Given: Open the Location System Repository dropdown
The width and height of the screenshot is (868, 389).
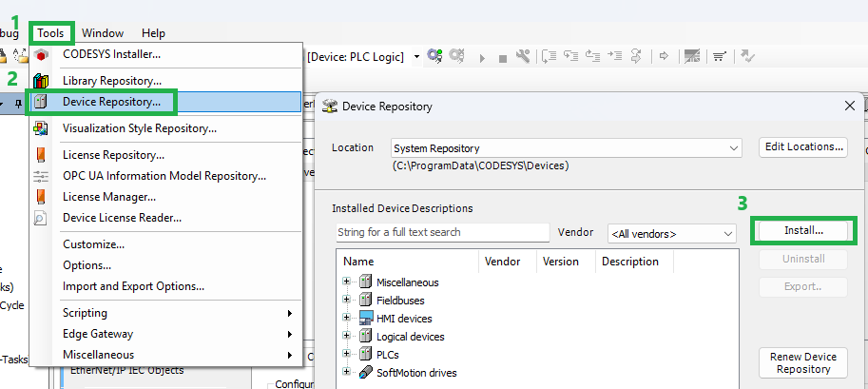Looking at the screenshot, I should point(567,148).
